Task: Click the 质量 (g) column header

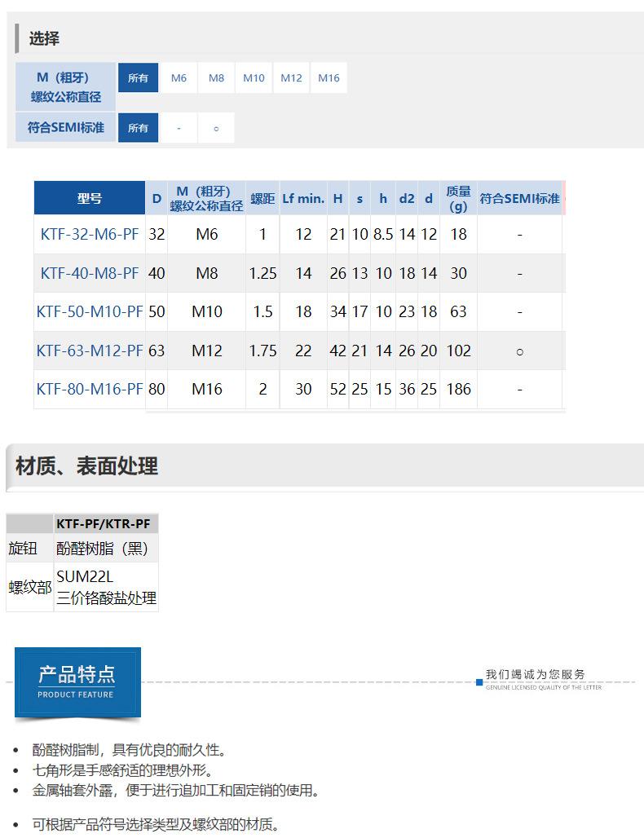Action: tap(458, 198)
